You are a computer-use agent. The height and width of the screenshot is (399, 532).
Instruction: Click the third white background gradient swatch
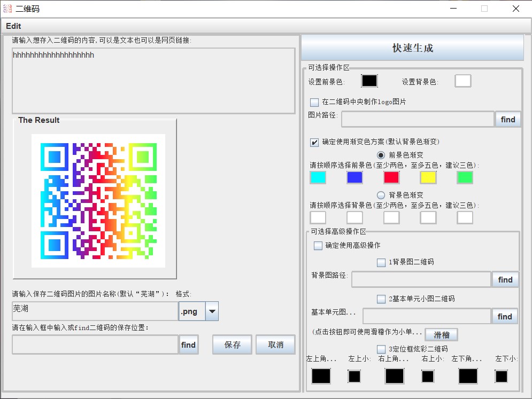pyautogui.click(x=391, y=217)
